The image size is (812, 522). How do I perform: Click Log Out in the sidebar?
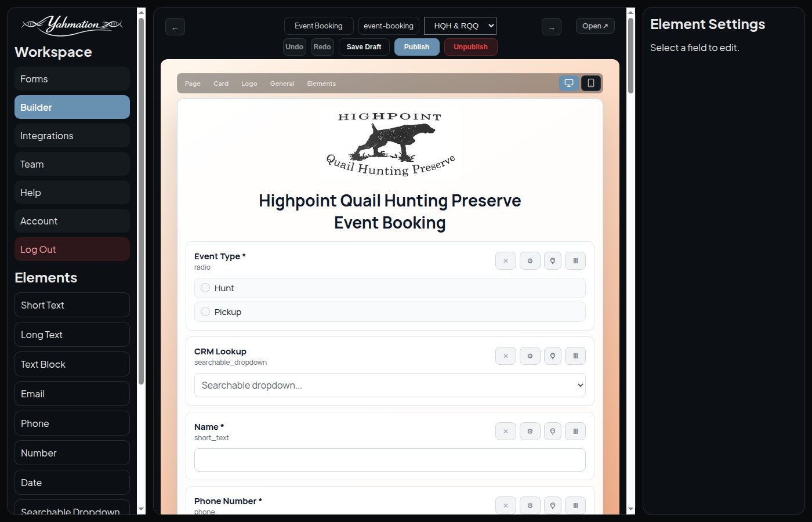pyautogui.click(x=72, y=249)
